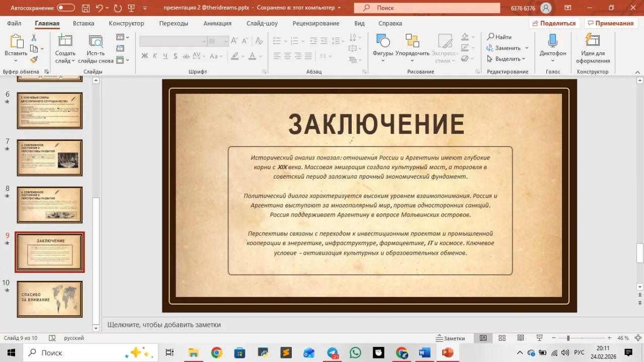Toggle strikethrough formatting

(x=187, y=56)
